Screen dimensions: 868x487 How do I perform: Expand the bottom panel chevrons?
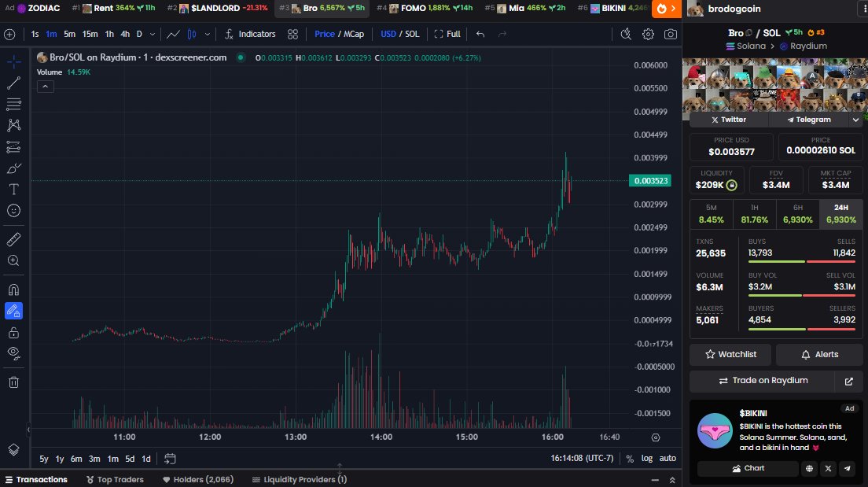672,481
